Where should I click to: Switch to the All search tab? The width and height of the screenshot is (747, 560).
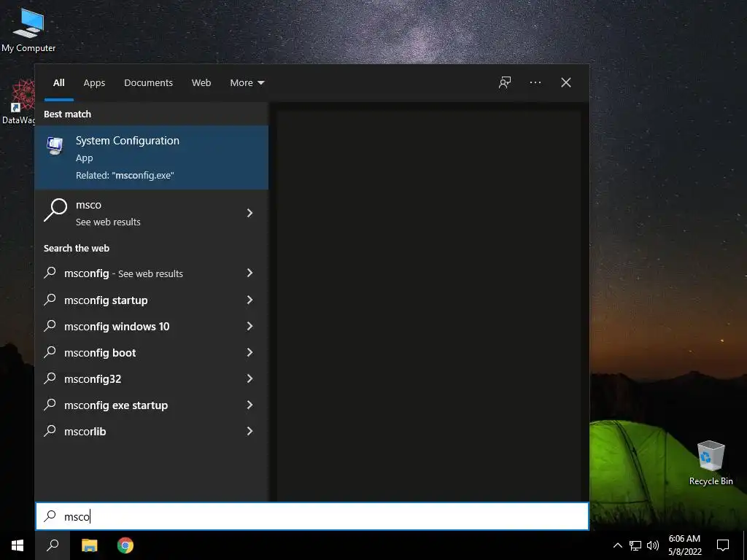click(x=58, y=83)
